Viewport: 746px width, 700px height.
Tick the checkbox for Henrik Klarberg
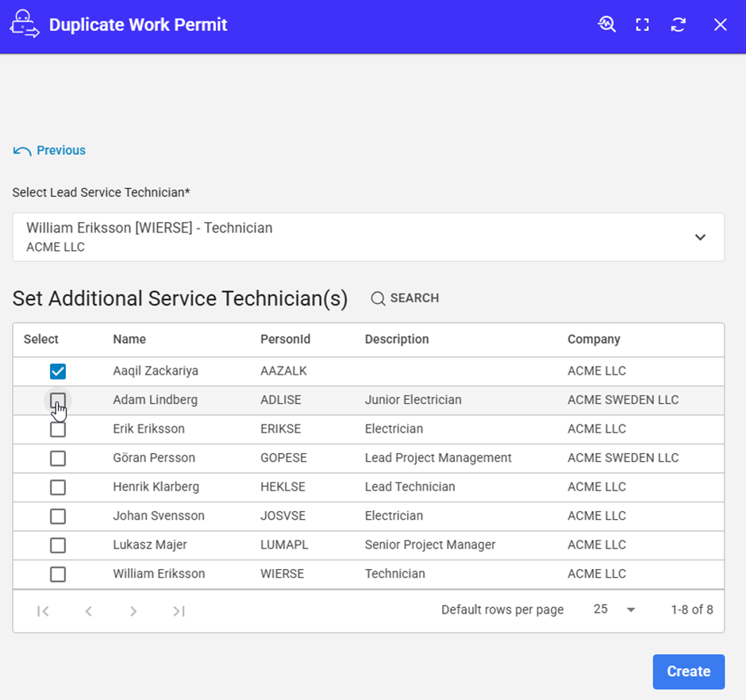(x=58, y=487)
